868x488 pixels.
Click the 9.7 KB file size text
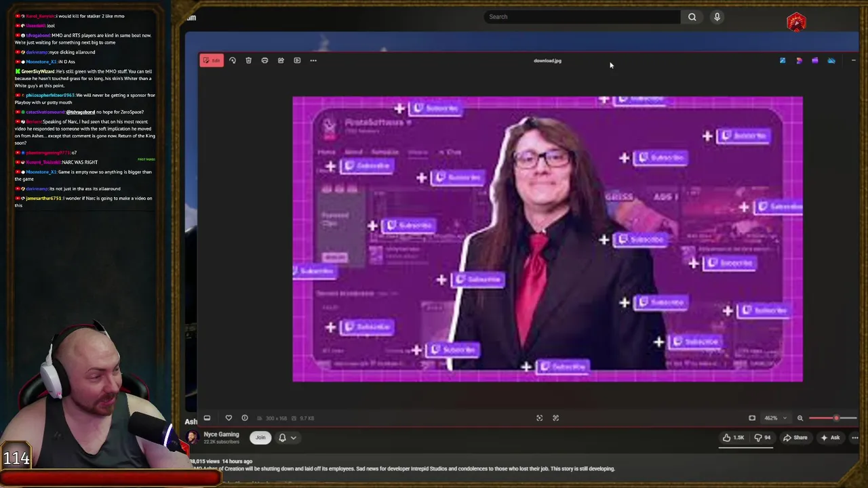[x=307, y=418]
